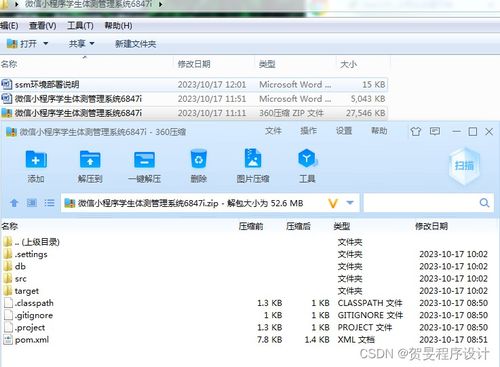Switch to icon view in 360压缩
The width and height of the screenshot is (500, 367).
point(32,203)
